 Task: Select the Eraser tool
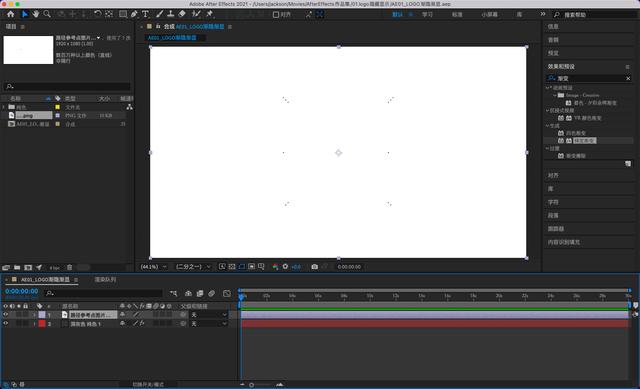[182, 14]
